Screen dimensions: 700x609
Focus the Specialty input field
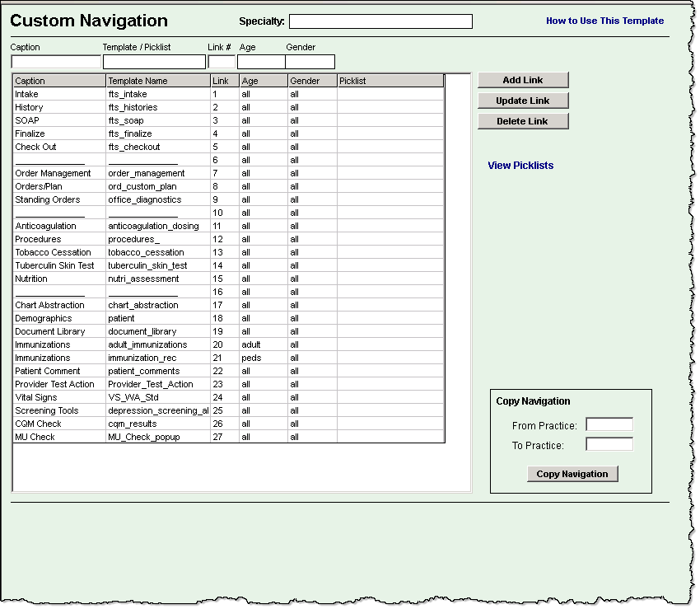click(x=380, y=21)
